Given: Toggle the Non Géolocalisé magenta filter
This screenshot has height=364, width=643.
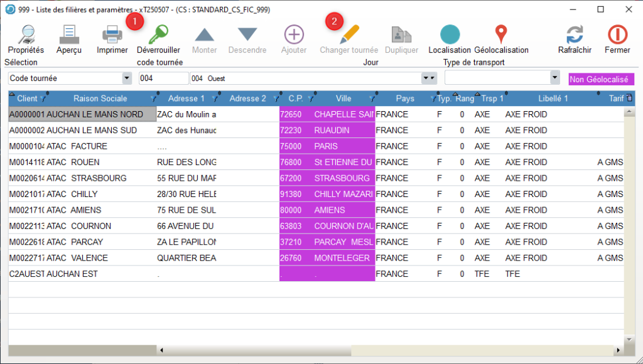Looking at the screenshot, I should pos(598,79).
